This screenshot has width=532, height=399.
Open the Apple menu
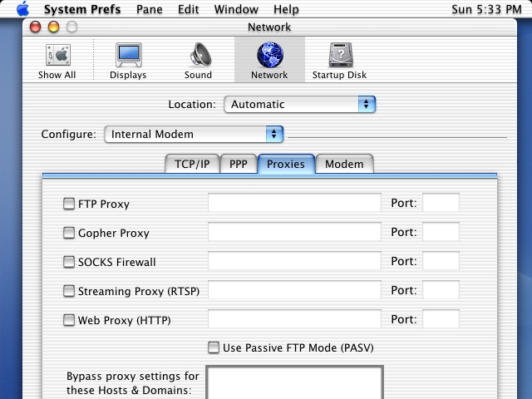[x=22, y=9]
